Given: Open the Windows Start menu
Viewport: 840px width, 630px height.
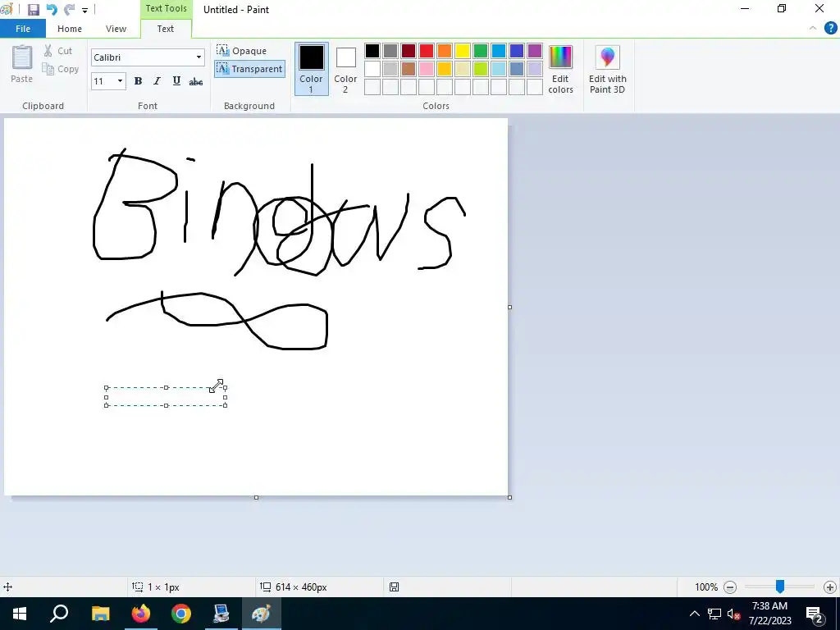Looking at the screenshot, I should [x=20, y=614].
